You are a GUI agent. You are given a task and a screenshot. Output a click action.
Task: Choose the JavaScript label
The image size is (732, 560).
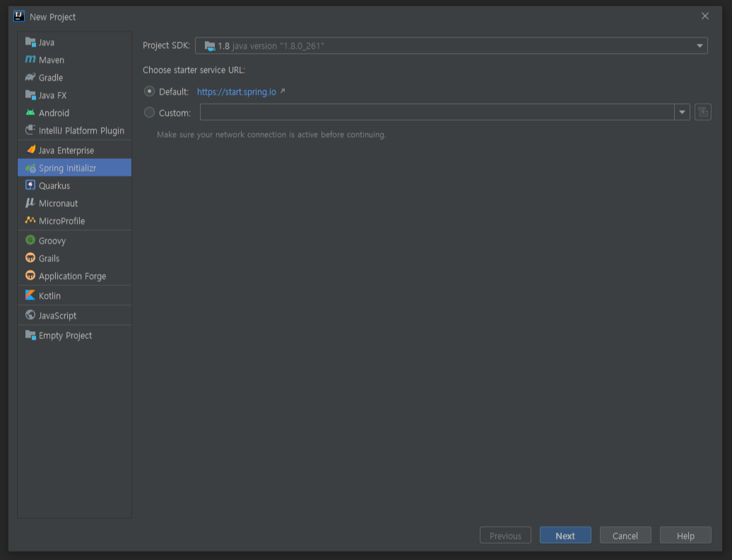[x=57, y=316]
